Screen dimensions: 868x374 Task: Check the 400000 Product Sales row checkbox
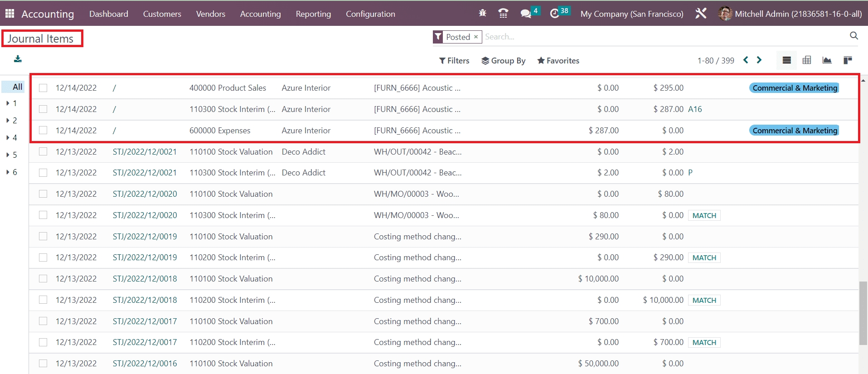coord(43,88)
